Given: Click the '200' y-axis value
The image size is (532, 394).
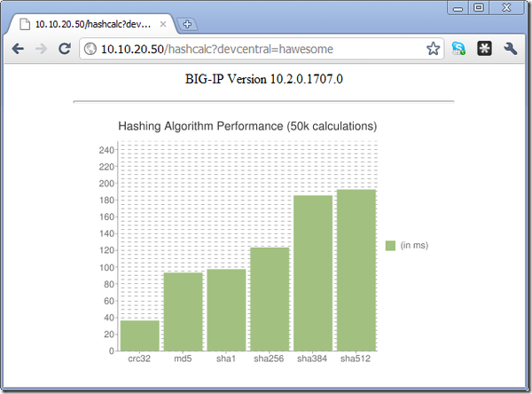Looking at the screenshot, I should click(106, 184).
